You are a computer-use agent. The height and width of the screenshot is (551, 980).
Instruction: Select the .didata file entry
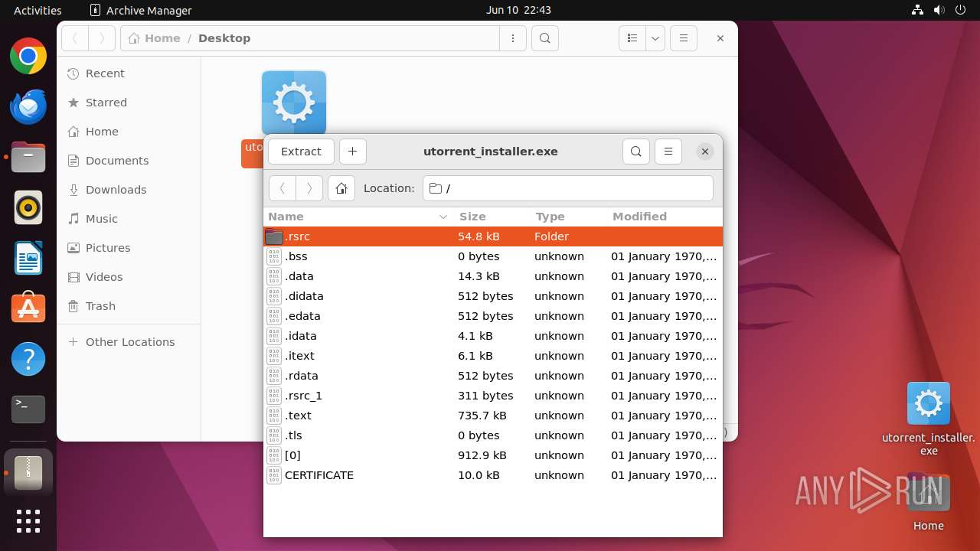tap(493, 296)
